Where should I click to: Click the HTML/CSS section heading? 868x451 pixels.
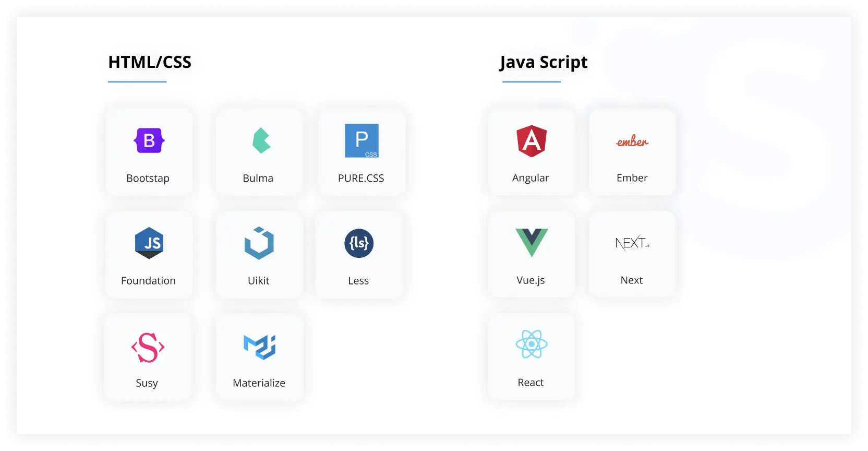tap(150, 62)
